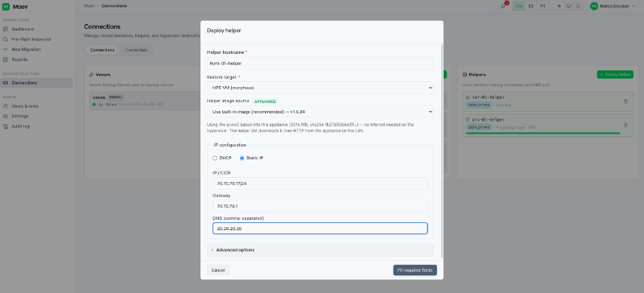The width and height of the screenshot is (644, 293).
Task: Click the Settings gear icon
Action: click(x=6, y=116)
